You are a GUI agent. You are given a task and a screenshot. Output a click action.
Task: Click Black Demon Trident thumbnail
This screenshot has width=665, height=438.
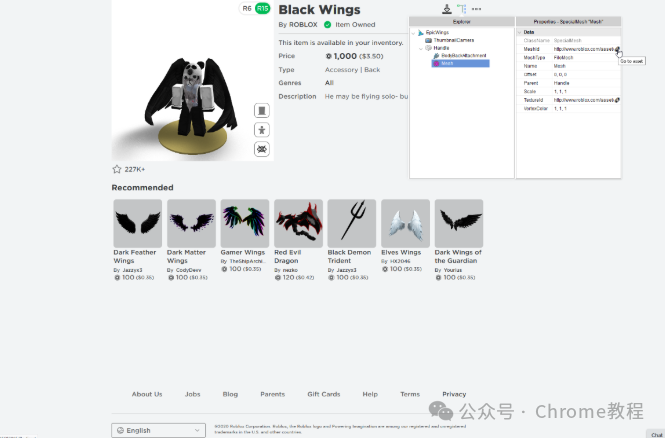352,223
